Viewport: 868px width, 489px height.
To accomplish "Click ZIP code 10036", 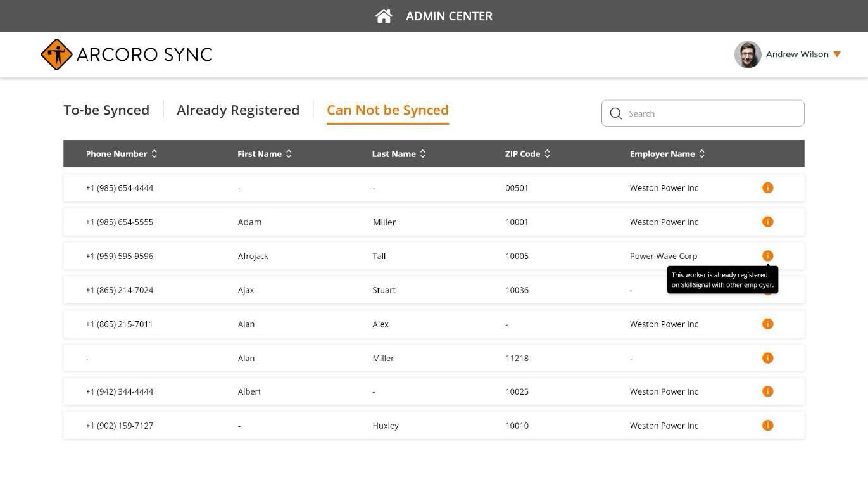I will 517,290.
